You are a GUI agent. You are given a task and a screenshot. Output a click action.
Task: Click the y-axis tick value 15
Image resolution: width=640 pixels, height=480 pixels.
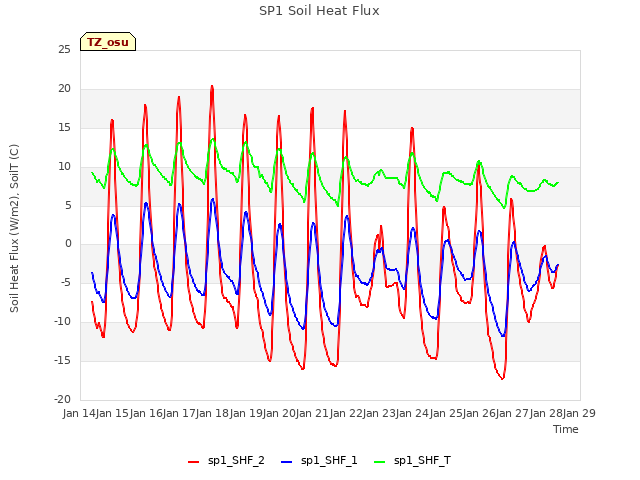(64, 128)
